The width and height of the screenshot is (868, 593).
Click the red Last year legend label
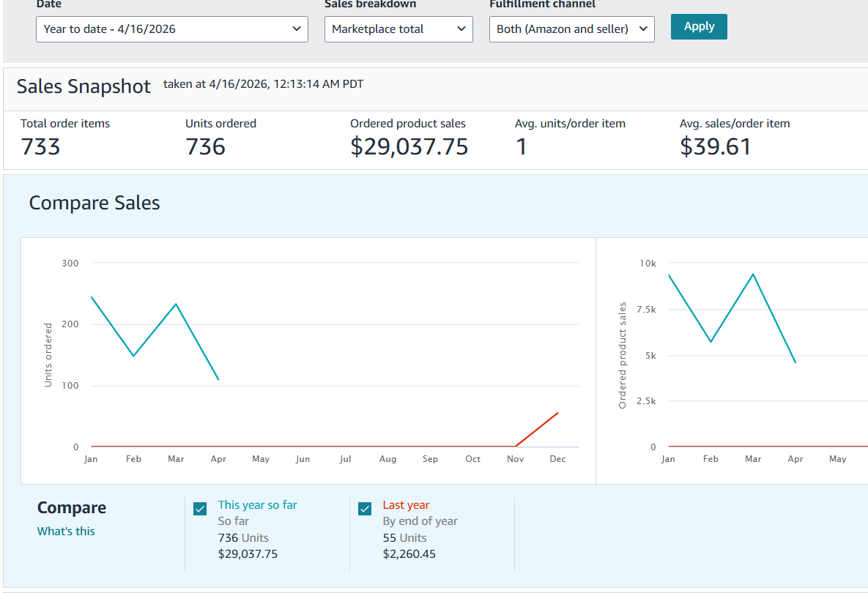click(x=406, y=505)
